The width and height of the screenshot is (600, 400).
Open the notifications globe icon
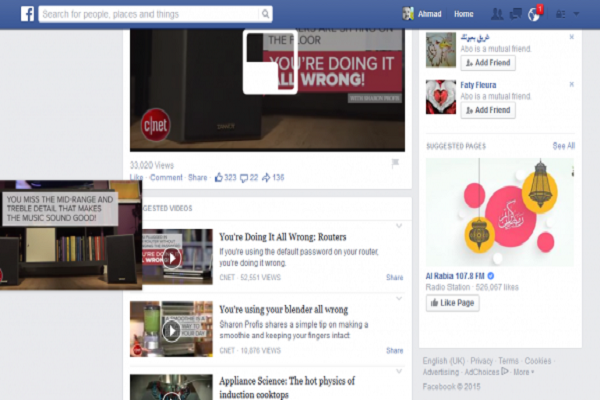click(x=535, y=14)
